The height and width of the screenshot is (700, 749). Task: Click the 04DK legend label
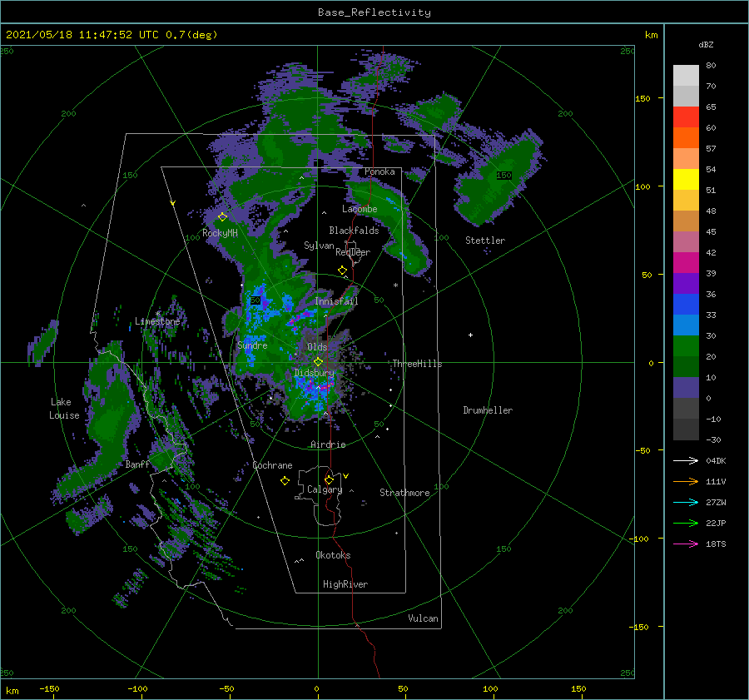[x=716, y=461]
